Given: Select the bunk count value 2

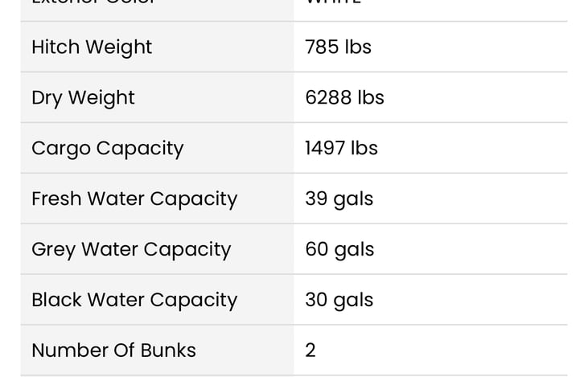Looking at the screenshot, I should click(310, 351).
